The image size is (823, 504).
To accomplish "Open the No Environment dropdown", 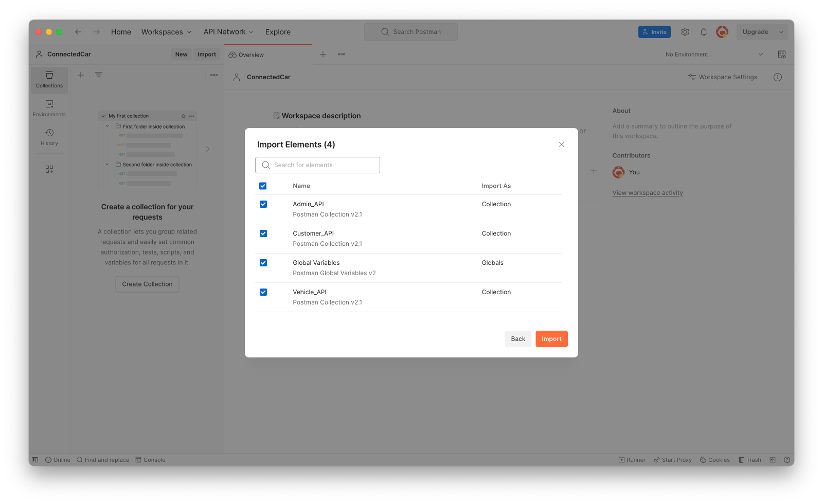I will [x=713, y=55].
